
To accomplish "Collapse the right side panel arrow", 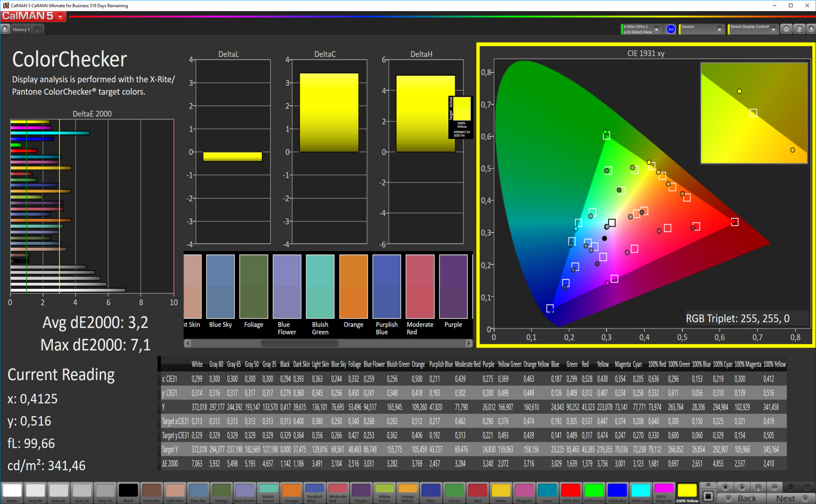I will point(811,29).
